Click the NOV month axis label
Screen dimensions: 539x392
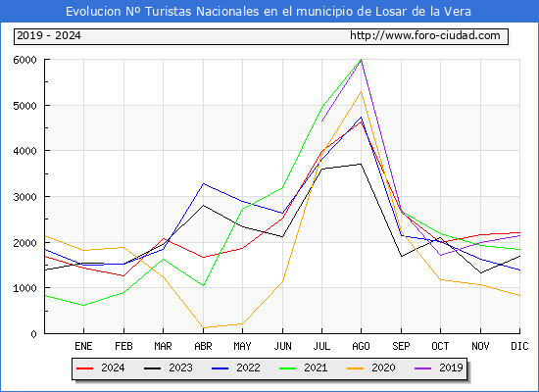pos(480,346)
